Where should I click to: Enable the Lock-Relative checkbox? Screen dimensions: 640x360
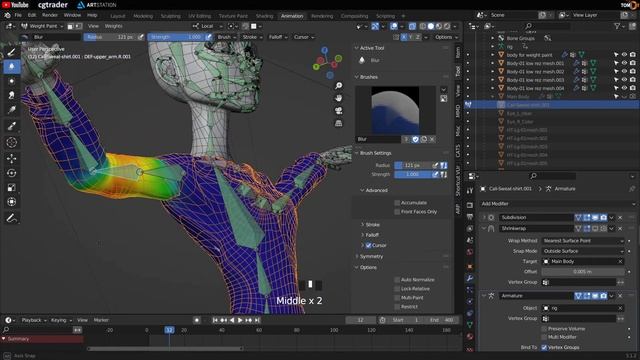coord(397,289)
